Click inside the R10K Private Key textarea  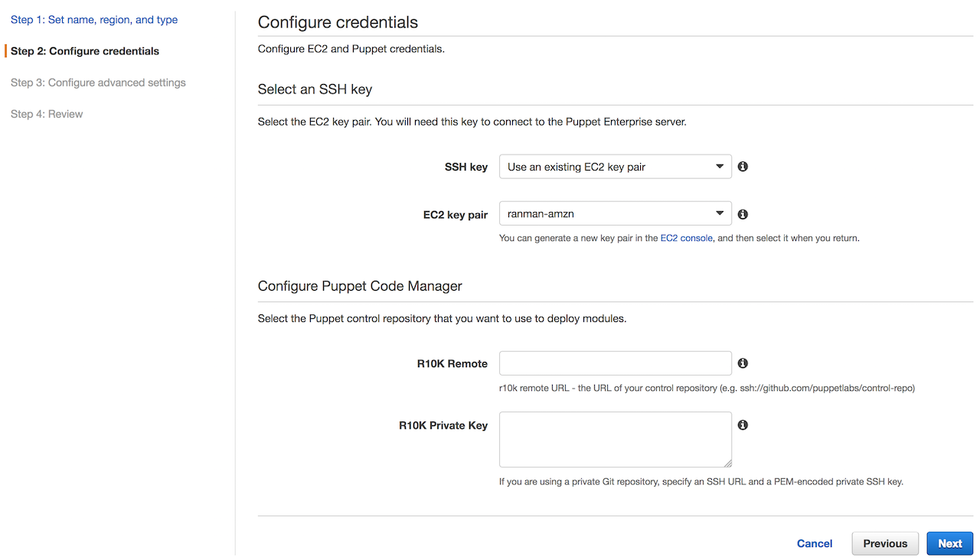(x=615, y=439)
